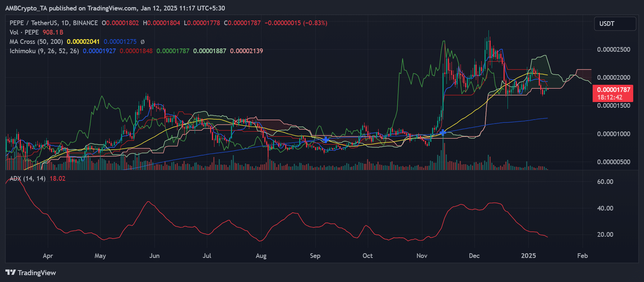Select the Ichimoku (9, 26, 52, 26) legend
Screen dimensions: 644x282
[44, 51]
